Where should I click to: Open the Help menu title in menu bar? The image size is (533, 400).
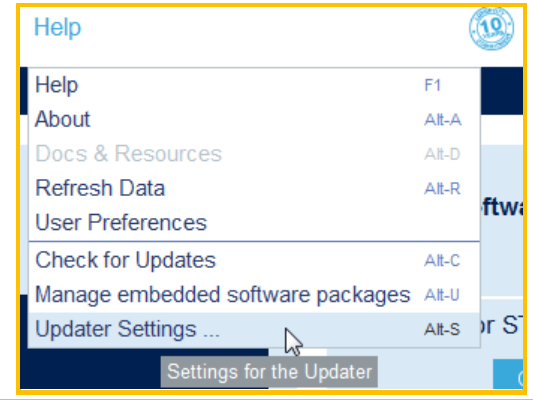click(57, 27)
